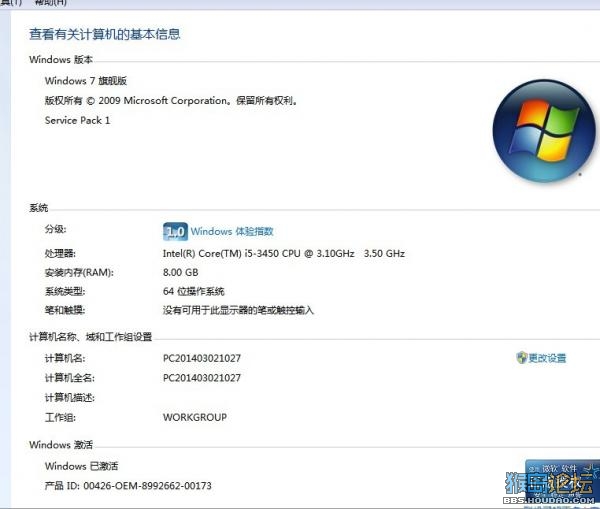
Task: Click the heading 查看有关计算机的基本信息
Action: [105, 34]
